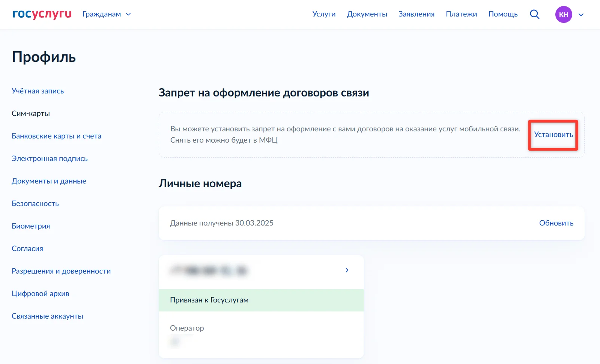Open Разрешения и доверенности
Viewport: 600px width, 364px height.
point(61,271)
